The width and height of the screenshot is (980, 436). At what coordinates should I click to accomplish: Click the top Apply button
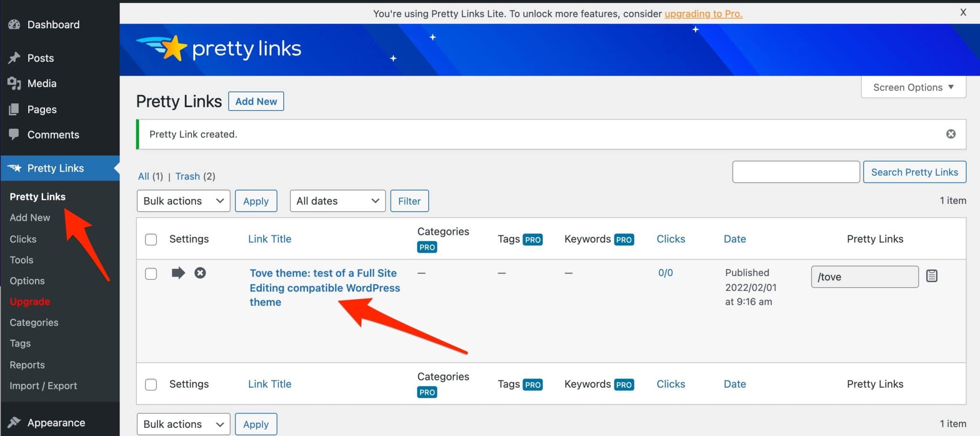pos(256,201)
